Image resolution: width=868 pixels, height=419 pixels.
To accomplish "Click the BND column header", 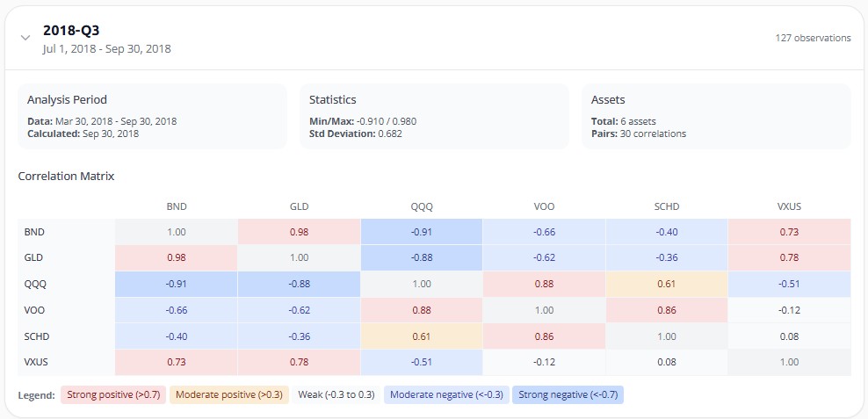I will click(x=177, y=206).
